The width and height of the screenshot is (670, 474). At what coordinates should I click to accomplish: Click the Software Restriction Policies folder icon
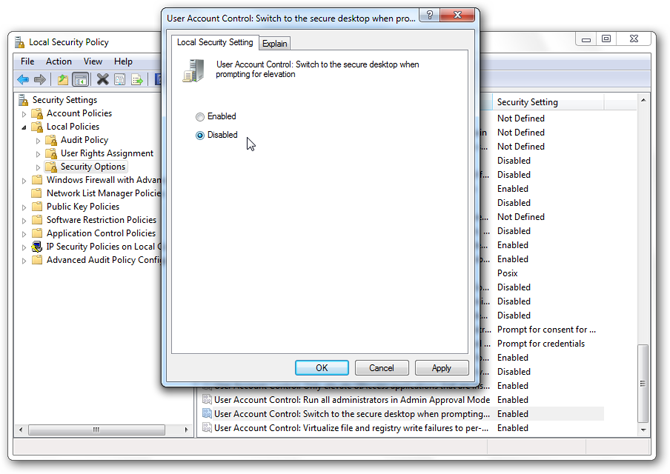[x=38, y=220]
